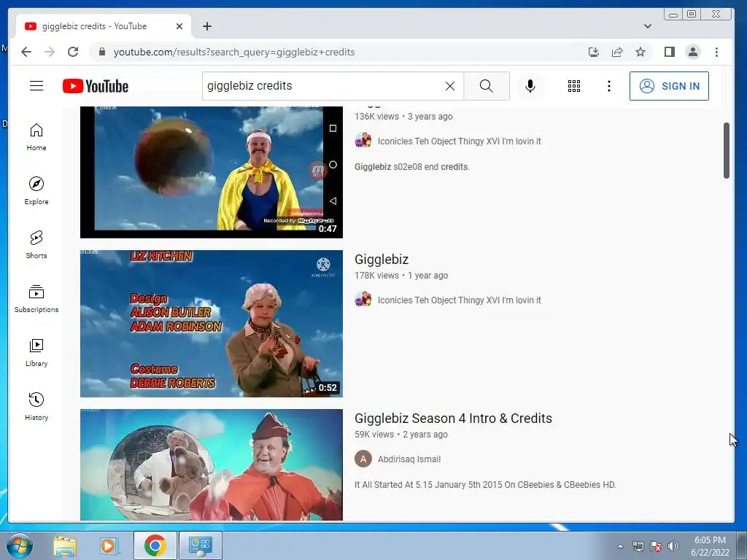This screenshot has height=560, width=747.
Task: Open Iconicles channel under 178K views video
Action: [459, 300]
